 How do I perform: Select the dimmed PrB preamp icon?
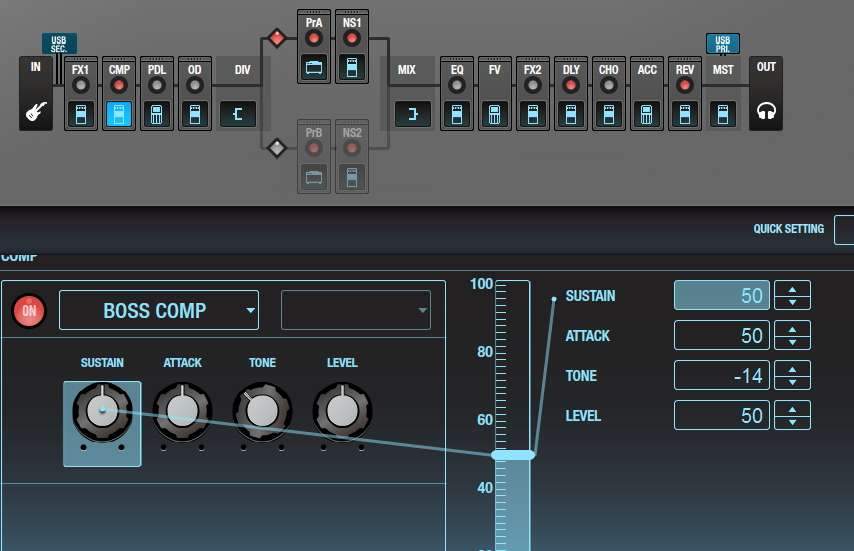(x=314, y=177)
